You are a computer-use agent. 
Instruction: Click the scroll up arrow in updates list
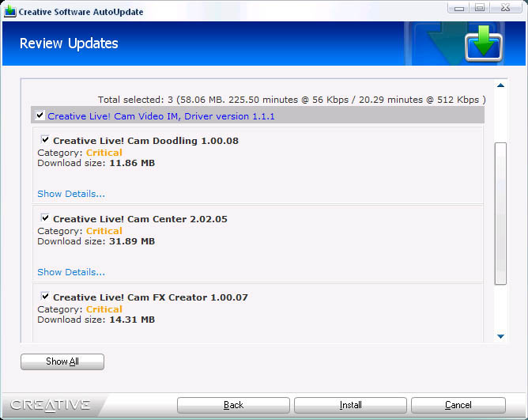500,85
